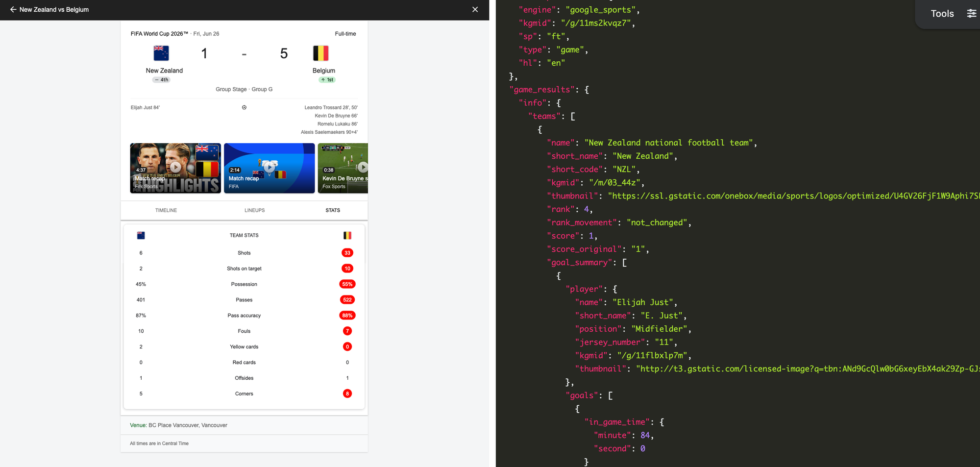The image size is (980, 467).
Task: Click All times are in Central Time note
Action: (x=159, y=443)
